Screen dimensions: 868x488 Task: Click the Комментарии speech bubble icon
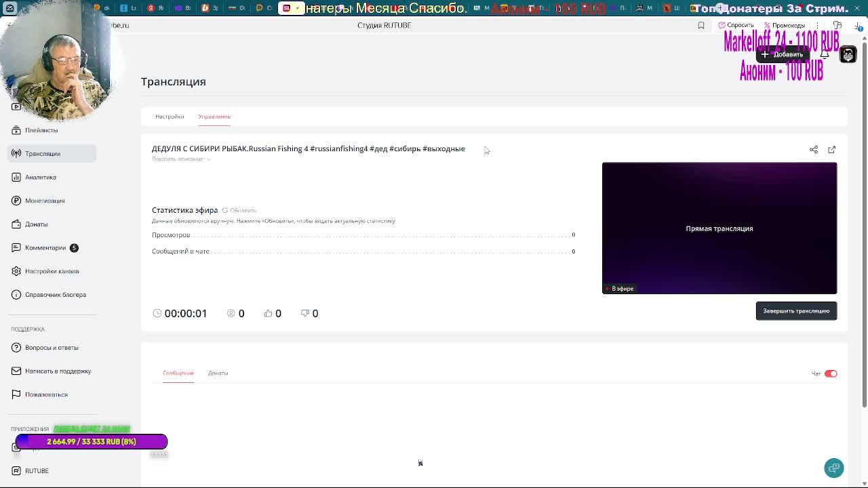[x=16, y=248]
